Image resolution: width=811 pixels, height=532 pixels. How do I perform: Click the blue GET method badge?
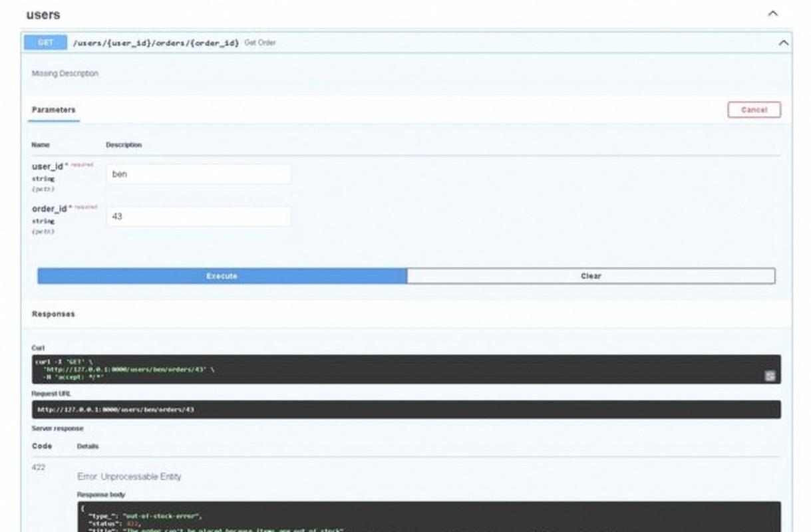click(45, 43)
